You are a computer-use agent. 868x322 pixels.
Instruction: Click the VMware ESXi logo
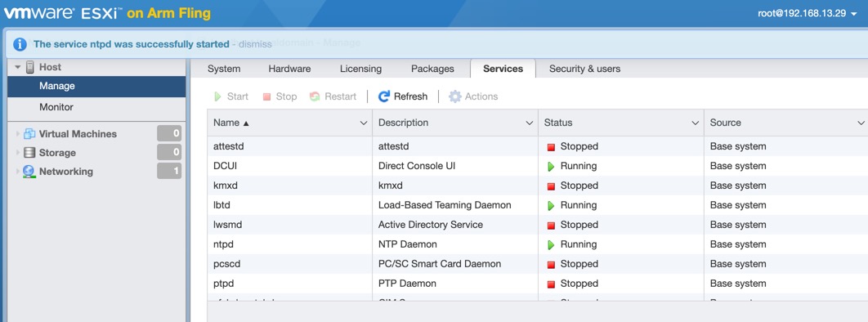pos(107,13)
